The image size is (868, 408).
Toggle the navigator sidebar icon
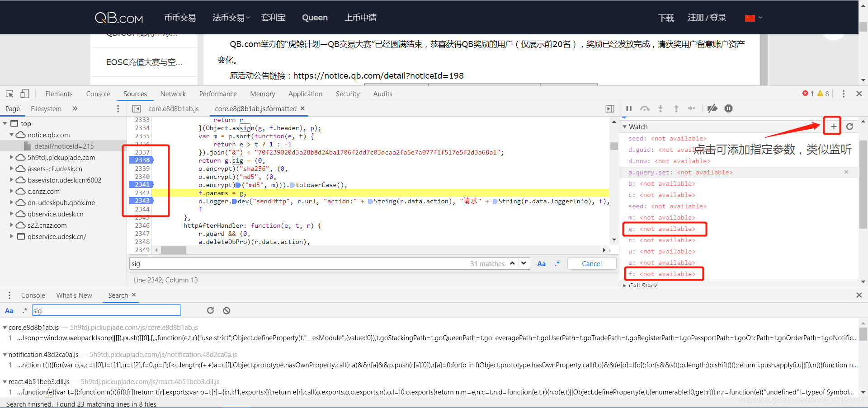click(137, 108)
